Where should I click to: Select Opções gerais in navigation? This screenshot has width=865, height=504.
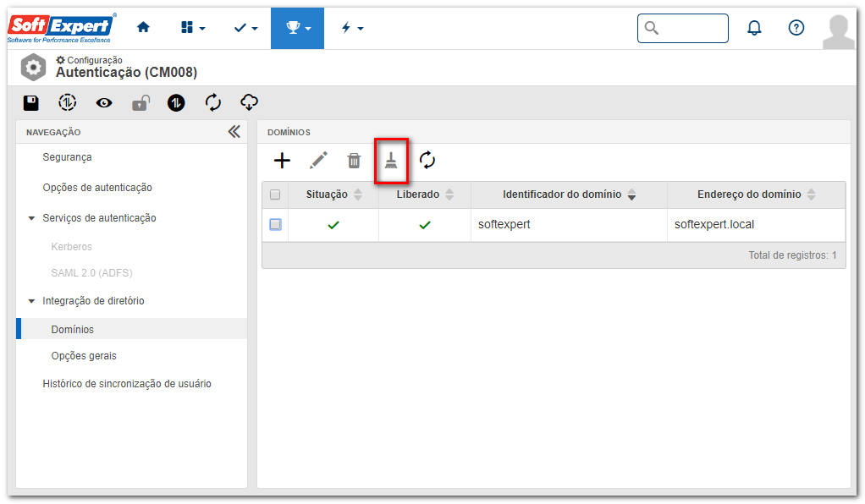point(84,356)
